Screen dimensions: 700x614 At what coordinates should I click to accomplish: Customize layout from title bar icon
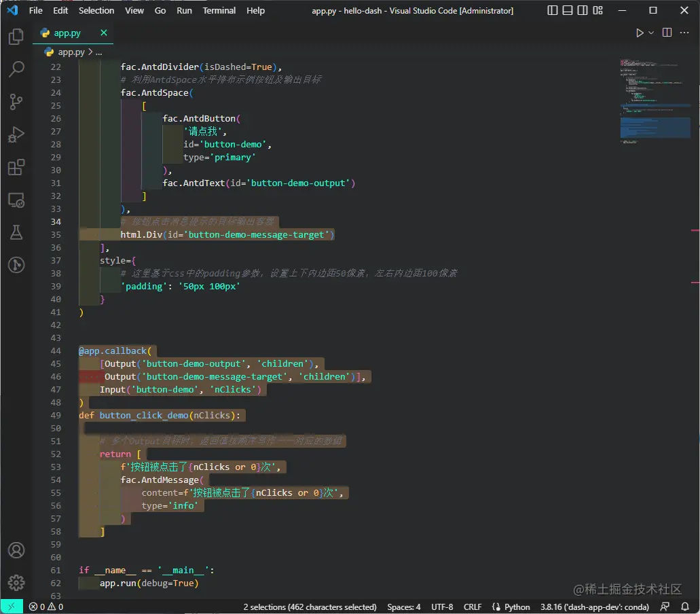coord(597,10)
